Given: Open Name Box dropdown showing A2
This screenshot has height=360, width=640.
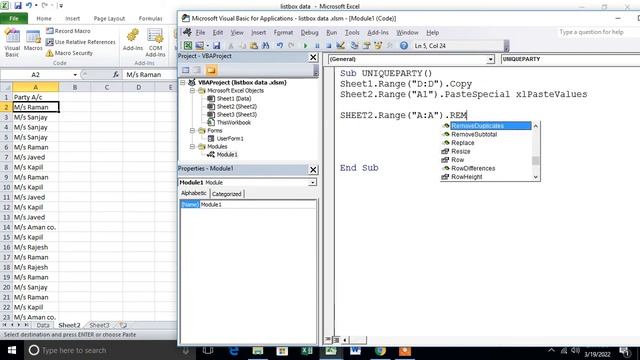Looking at the screenshot, I should point(75,75).
